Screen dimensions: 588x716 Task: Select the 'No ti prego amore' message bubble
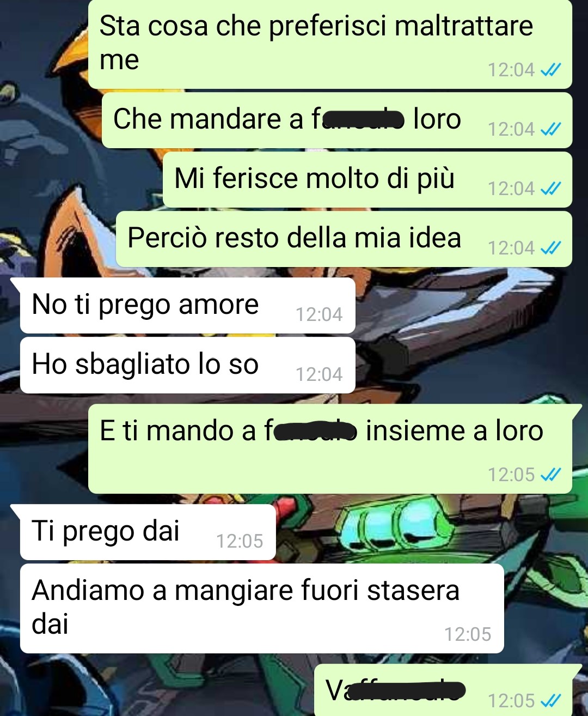click(187, 305)
